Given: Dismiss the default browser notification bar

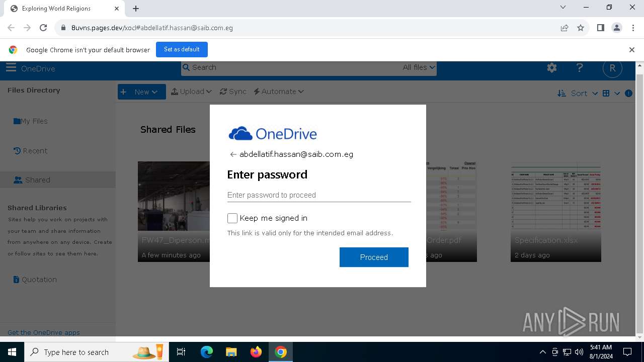Looking at the screenshot, I should pos(632,50).
